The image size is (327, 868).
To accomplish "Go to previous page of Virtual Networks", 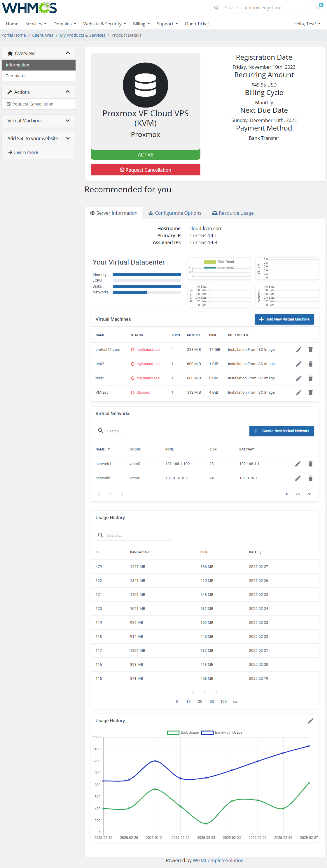I will (99, 494).
